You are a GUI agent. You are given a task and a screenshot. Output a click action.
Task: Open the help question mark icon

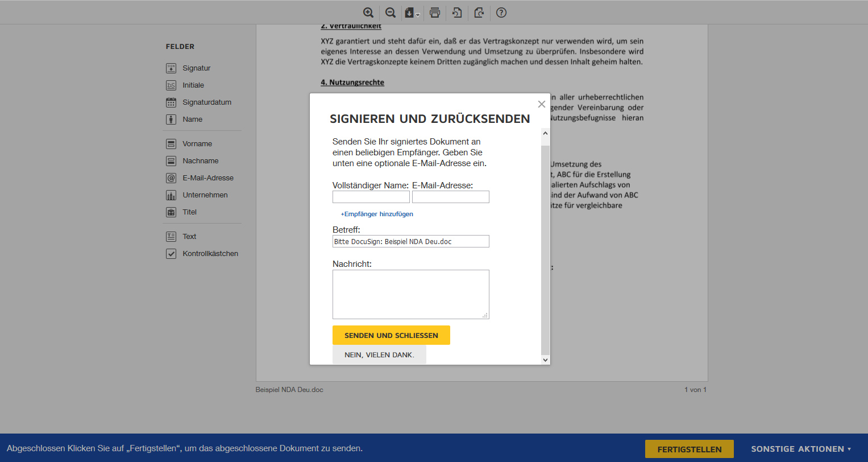pyautogui.click(x=501, y=13)
